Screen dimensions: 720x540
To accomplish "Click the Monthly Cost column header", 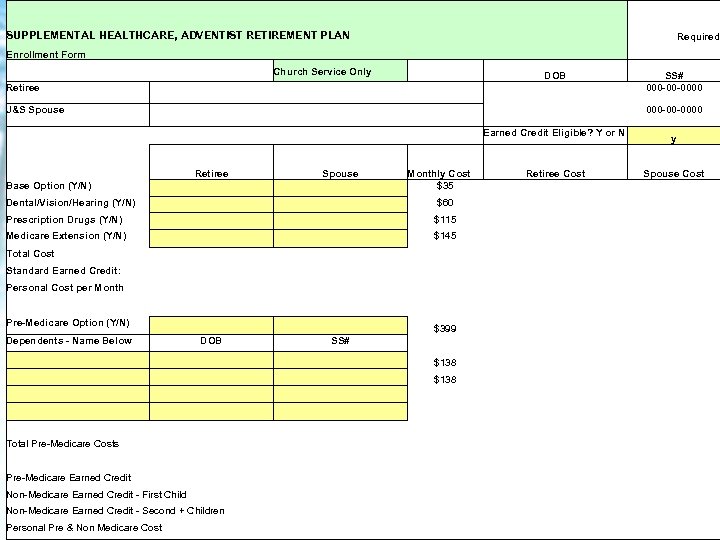I will pos(439,174).
